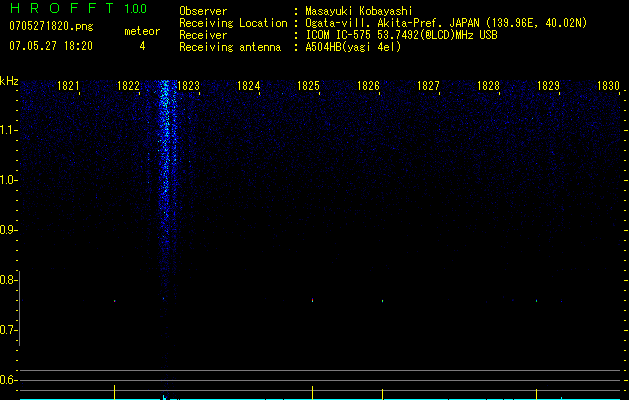The height and width of the screenshot is (400, 629).
Task: Click the red echo dot below 1825
Action: click(312, 300)
